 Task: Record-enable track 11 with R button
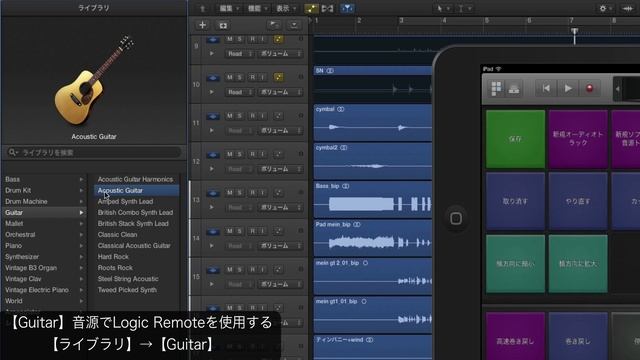pos(253,116)
